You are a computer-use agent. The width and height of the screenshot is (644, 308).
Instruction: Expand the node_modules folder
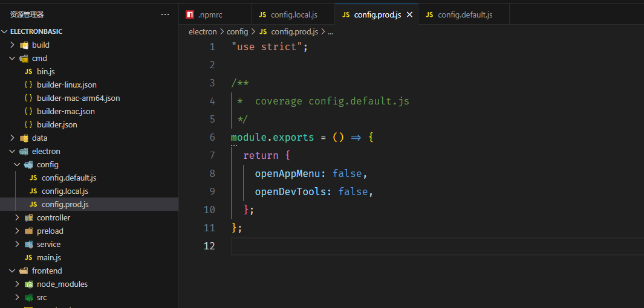tap(17, 284)
